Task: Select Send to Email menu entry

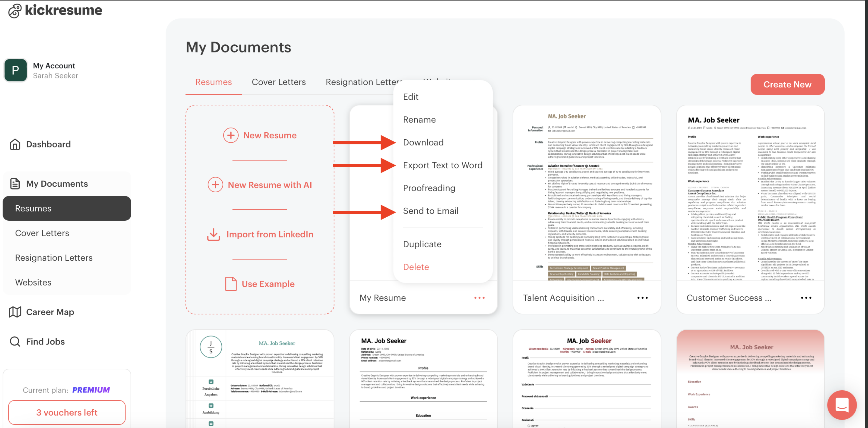Action: tap(431, 211)
